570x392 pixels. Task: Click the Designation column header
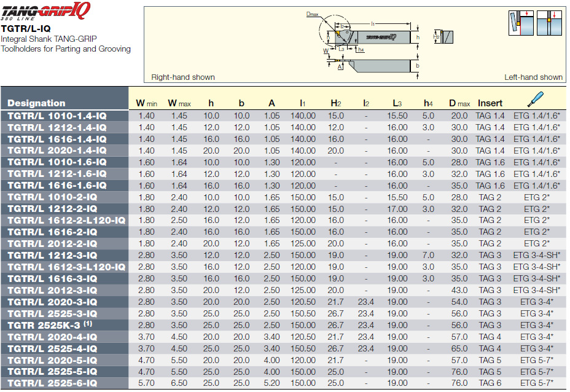(x=36, y=103)
